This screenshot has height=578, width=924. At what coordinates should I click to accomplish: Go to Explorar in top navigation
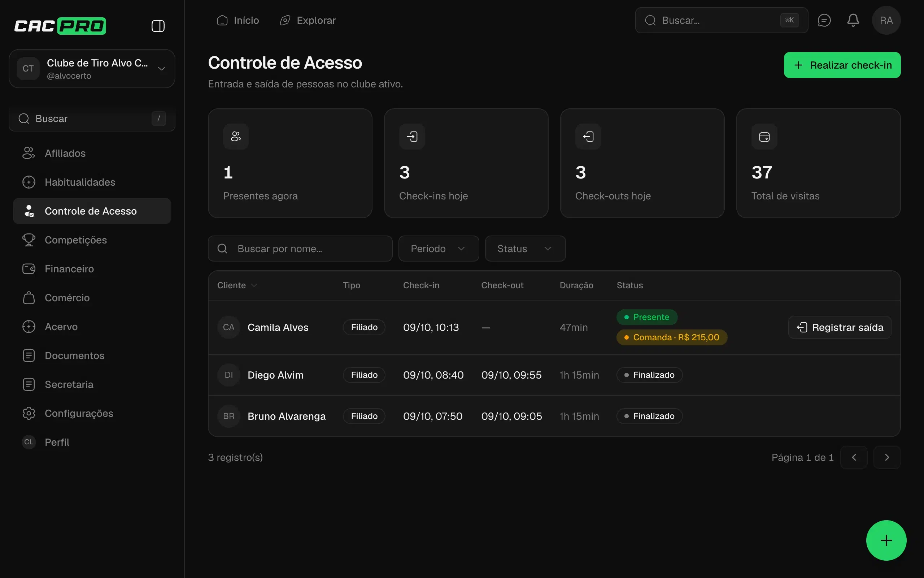click(x=308, y=20)
